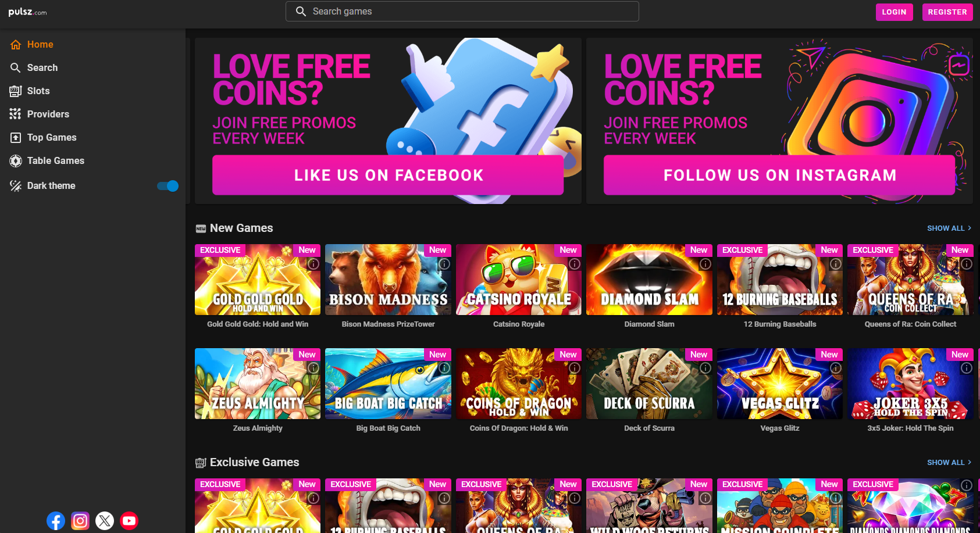980x533 pixels.
Task: Click the Login button
Action: pos(895,12)
